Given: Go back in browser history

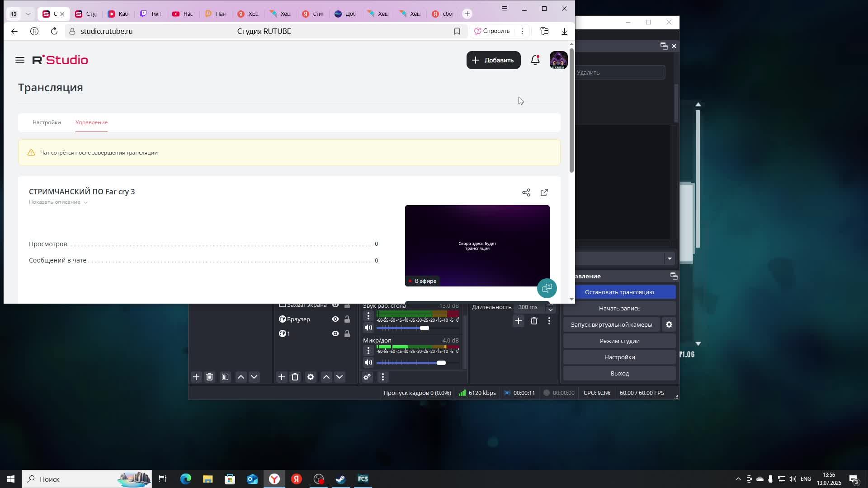Looking at the screenshot, I should [14, 31].
